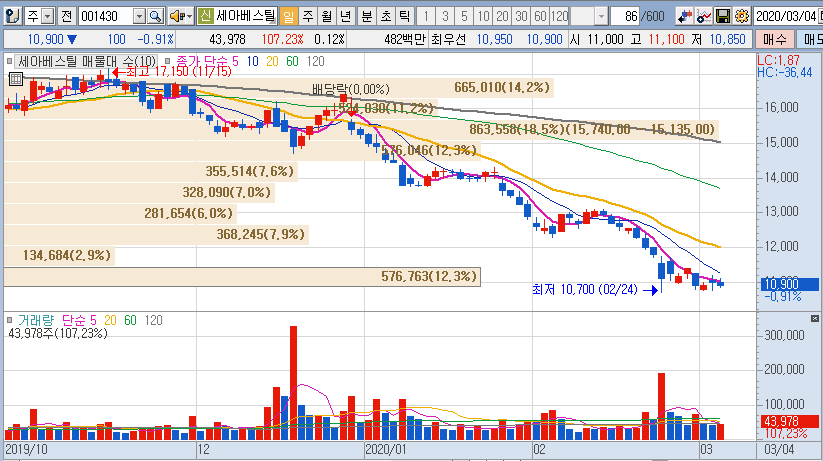Select the 초 second period button
The image size is (823, 461).
click(x=386, y=16)
